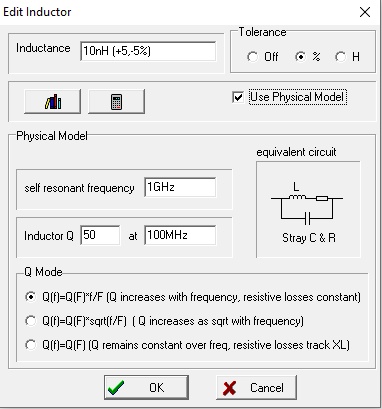Click the green checkmark OK icon
Viewport: 382px width, 409px height.
coord(116,388)
